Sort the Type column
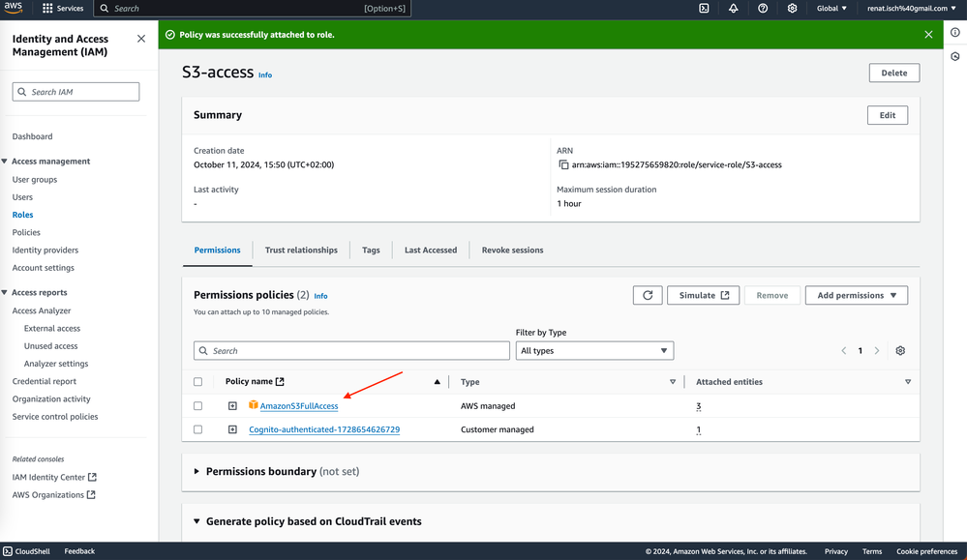Viewport: 967px width, 560px height. click(673, 382)
